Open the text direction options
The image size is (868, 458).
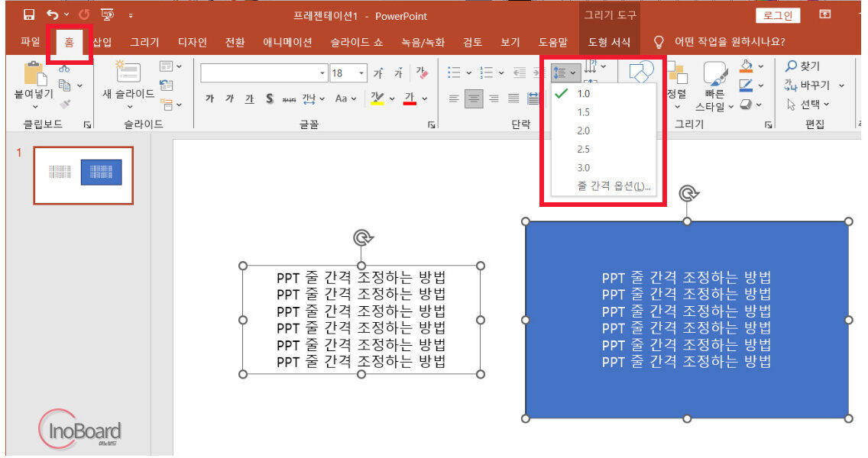(595, 67)
